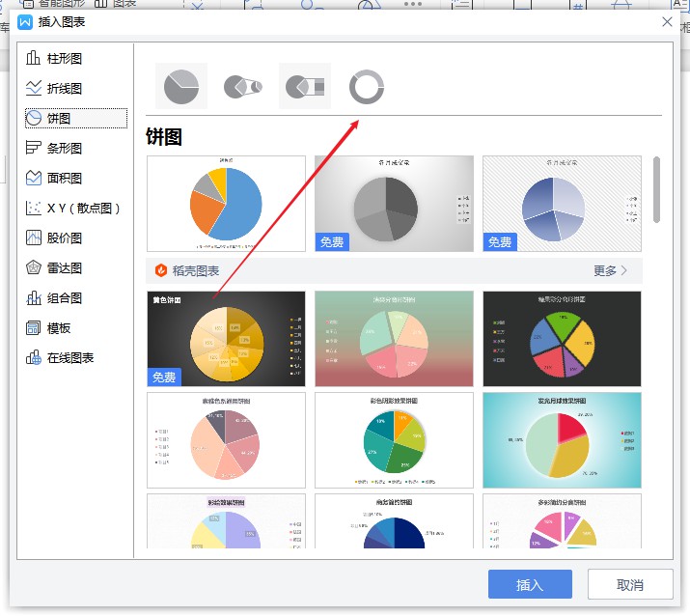Expand 更多 to see more 稻壳 charts
Screen dimensions: 690x616
click(610, 270)
